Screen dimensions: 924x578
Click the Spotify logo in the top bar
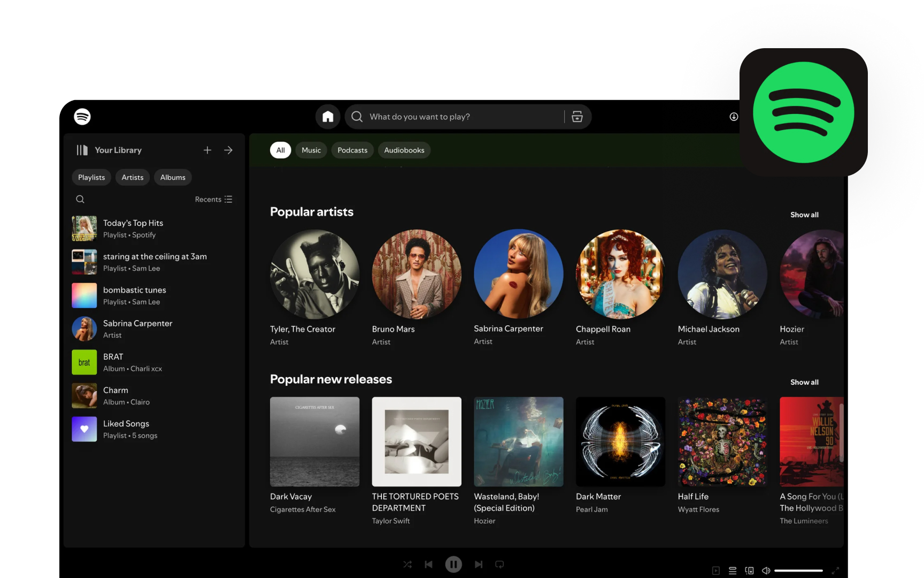point(82,117)
